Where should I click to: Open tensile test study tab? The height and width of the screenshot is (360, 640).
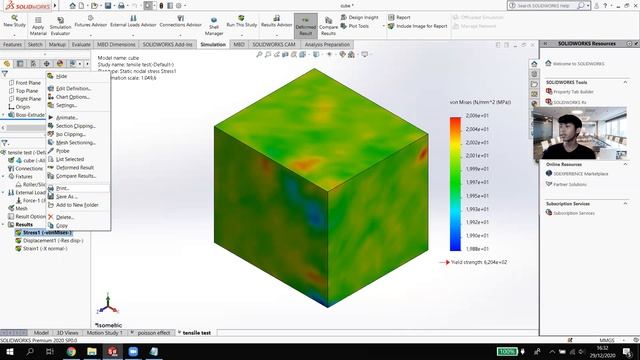pos(196,333)
